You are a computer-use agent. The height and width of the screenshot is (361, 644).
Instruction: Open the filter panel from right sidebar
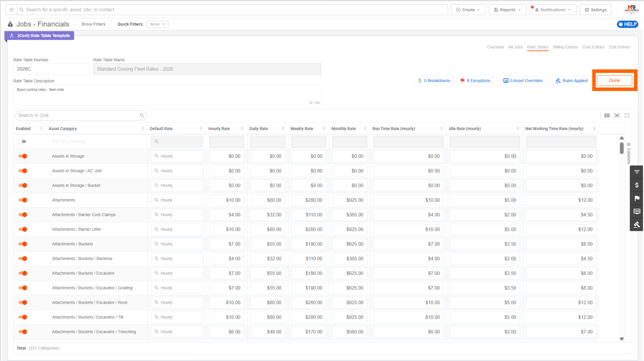(636, 172)
